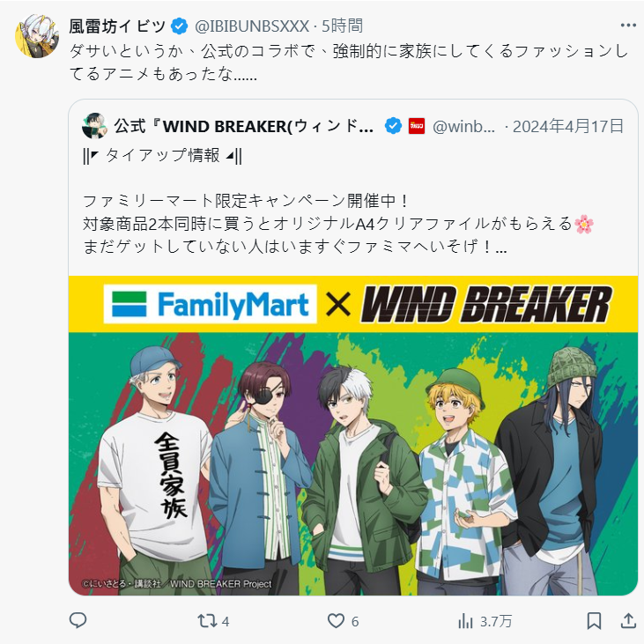Click the repost arrows icon
This screenshot has width=644, height=644.
207,620
